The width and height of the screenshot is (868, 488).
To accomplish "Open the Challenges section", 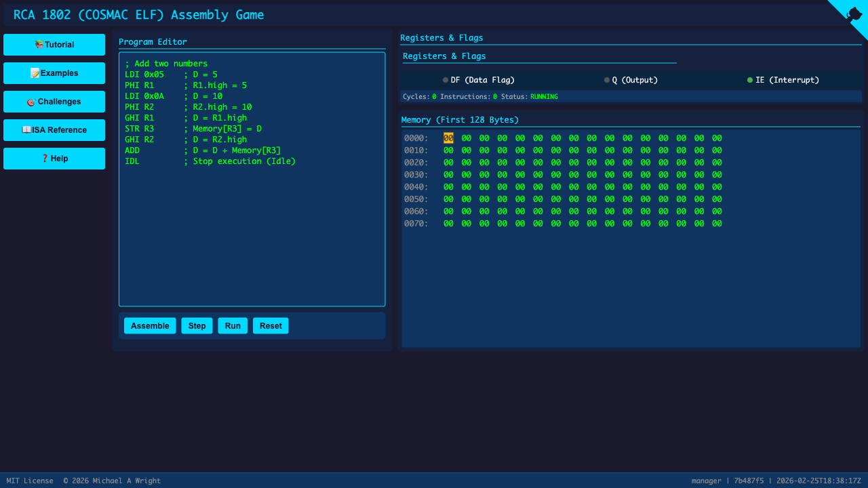I will pyautogui.click(x=54, y=102).
